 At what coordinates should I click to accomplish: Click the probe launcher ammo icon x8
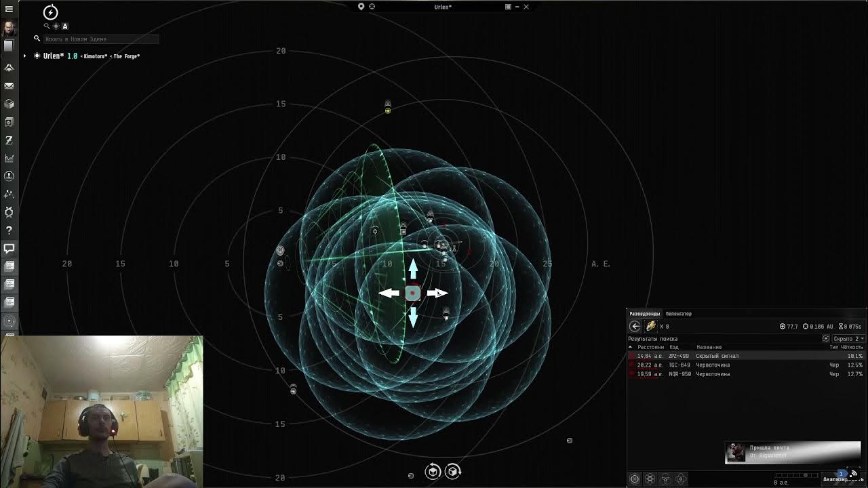click(x=651, y=326)
